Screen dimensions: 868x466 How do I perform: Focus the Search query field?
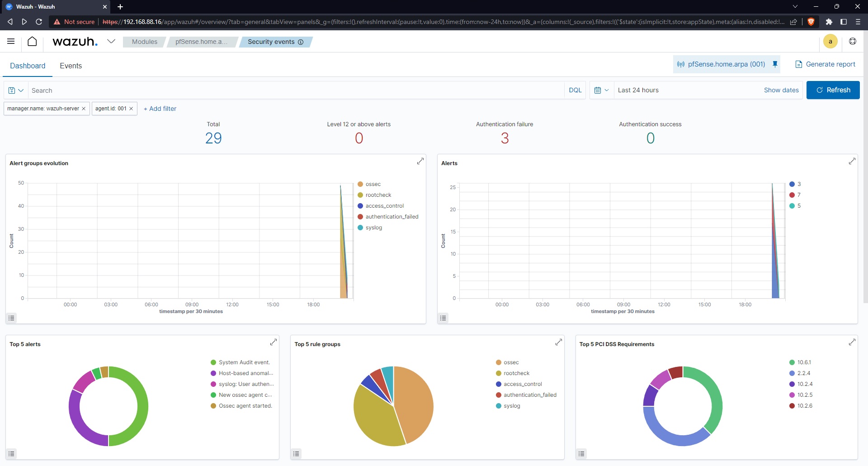click(296, 90)
